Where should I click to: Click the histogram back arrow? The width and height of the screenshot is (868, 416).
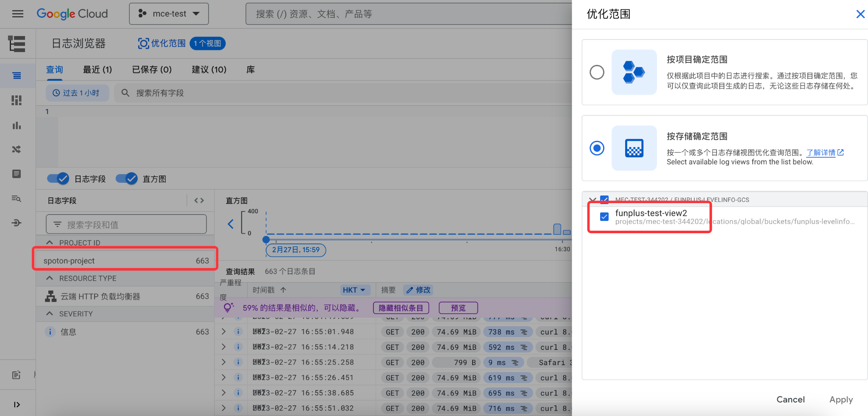(231, 224)
